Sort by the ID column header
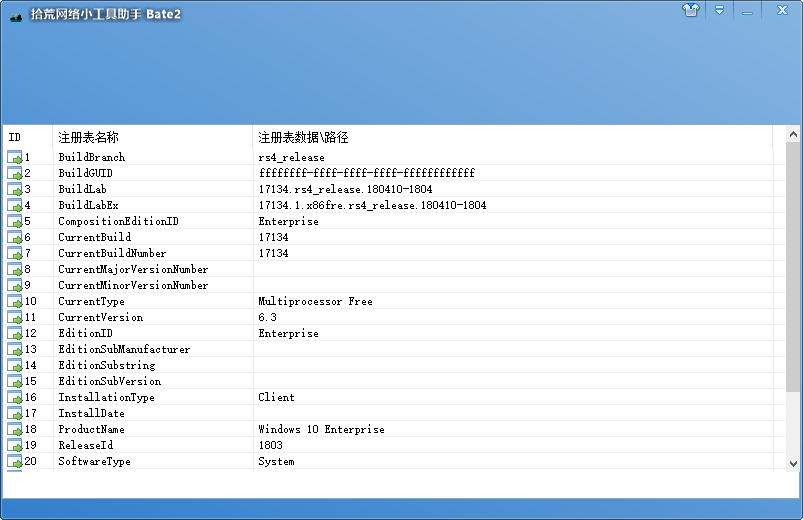Viewport: 803px width, 520px height. (27, 137)
